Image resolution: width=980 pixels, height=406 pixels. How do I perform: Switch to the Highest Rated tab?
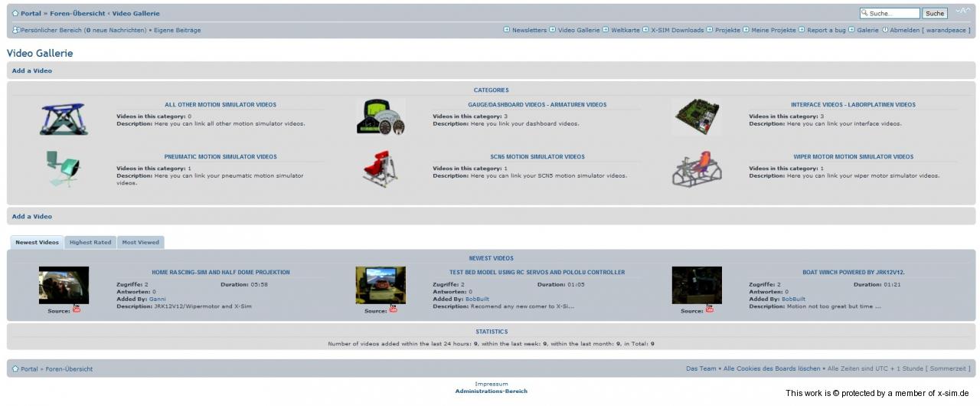[90, 243]
